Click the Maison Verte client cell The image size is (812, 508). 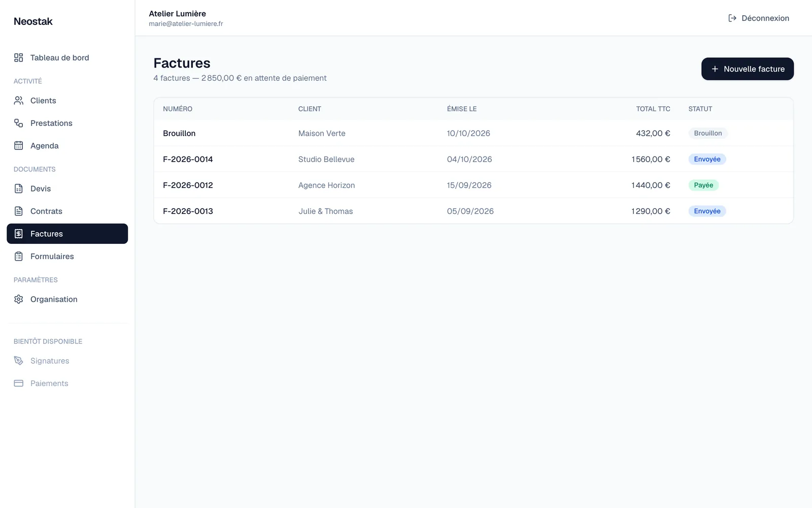click(x=322, y=134)
